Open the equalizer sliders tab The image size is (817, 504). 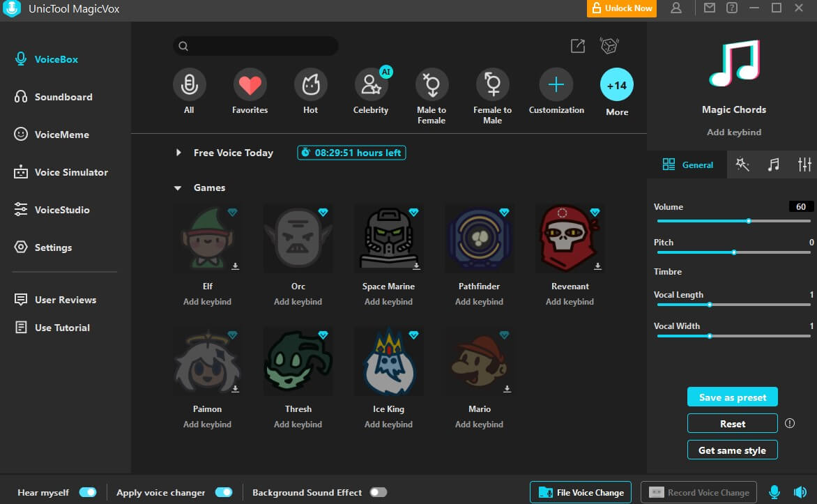(804, 165)
